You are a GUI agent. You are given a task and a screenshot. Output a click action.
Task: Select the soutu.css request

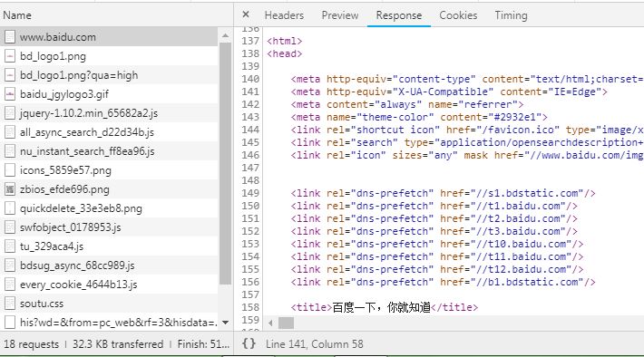pos(109,304)
